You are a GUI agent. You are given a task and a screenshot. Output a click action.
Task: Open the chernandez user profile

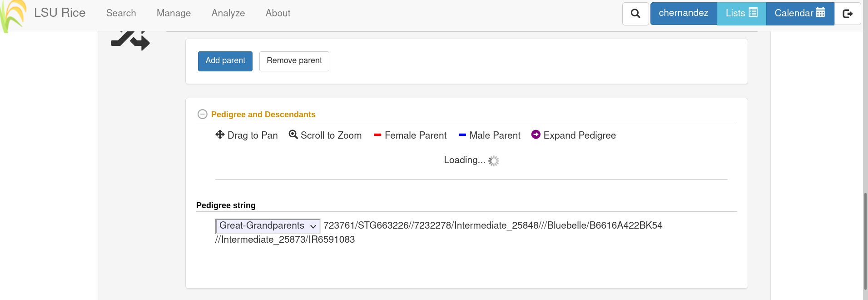[684, 13]
